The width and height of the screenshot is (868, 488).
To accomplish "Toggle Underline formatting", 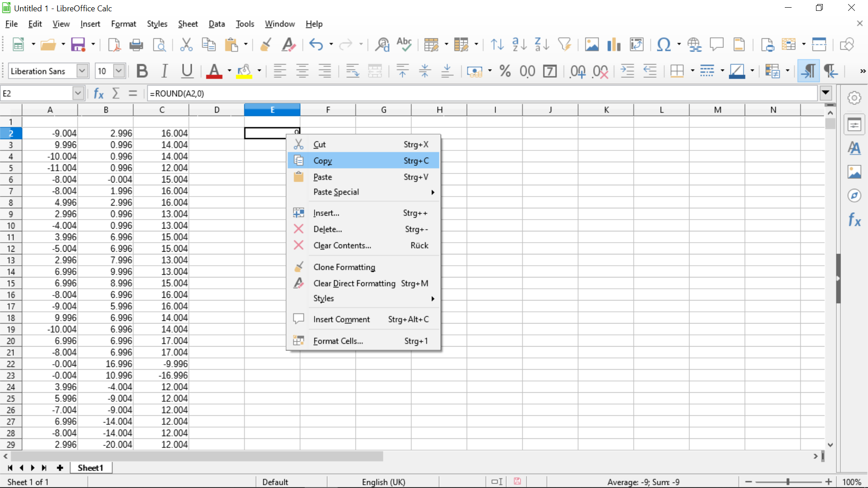I will (187, 71).
